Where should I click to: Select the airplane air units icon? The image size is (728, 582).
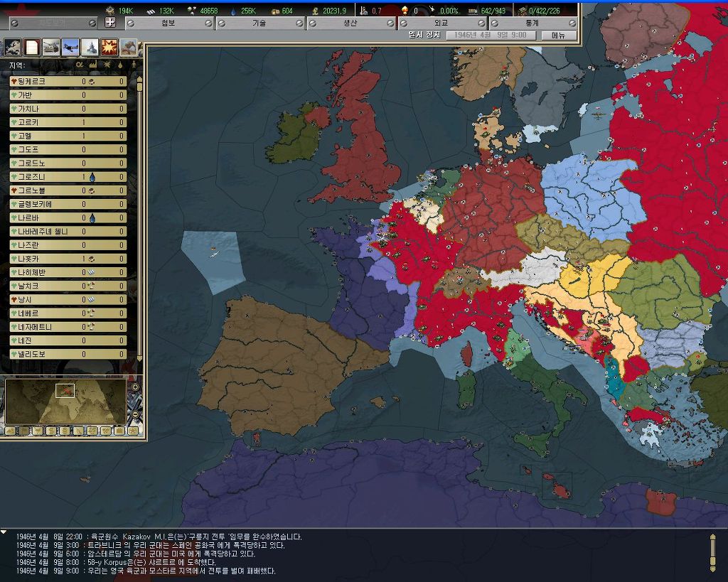(x=70, y=48)
